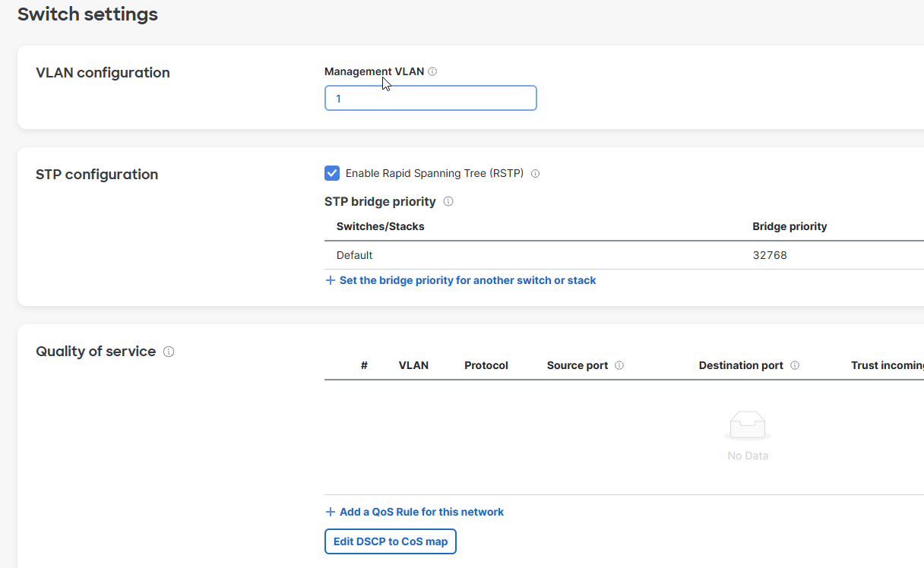View the Quality of service info tooltip
The width and height of the screenshot is (924, 568).
click(168, 351)
